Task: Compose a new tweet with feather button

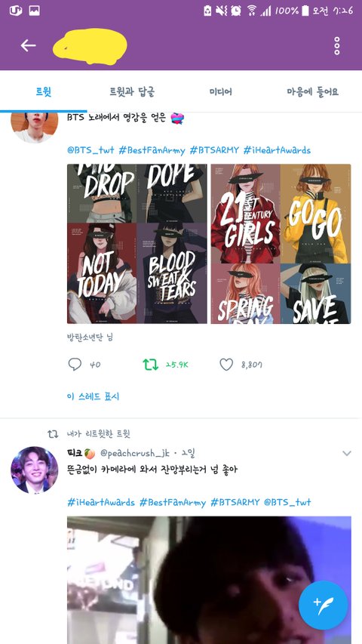Action: [x=323, y=605]
